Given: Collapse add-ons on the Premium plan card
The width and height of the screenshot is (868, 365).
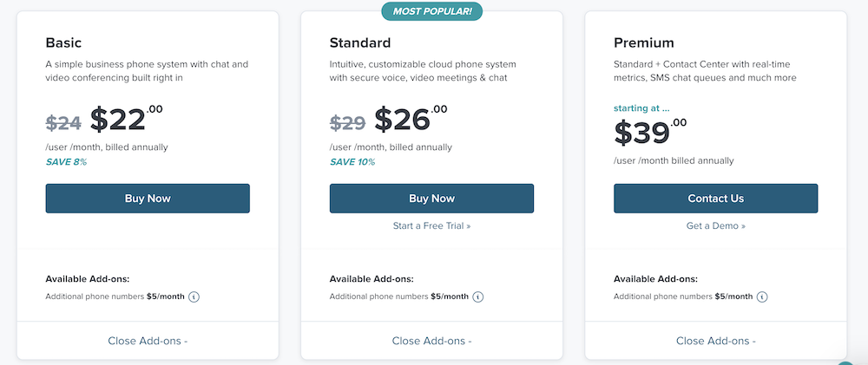Looking at the screenshot, I should [716, 341].
